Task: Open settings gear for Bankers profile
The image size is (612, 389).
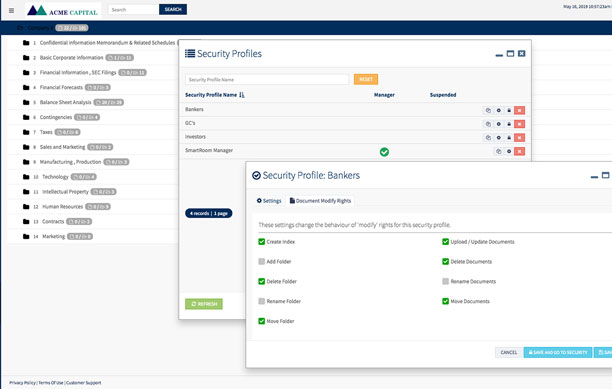Action: tap(498, 110)
